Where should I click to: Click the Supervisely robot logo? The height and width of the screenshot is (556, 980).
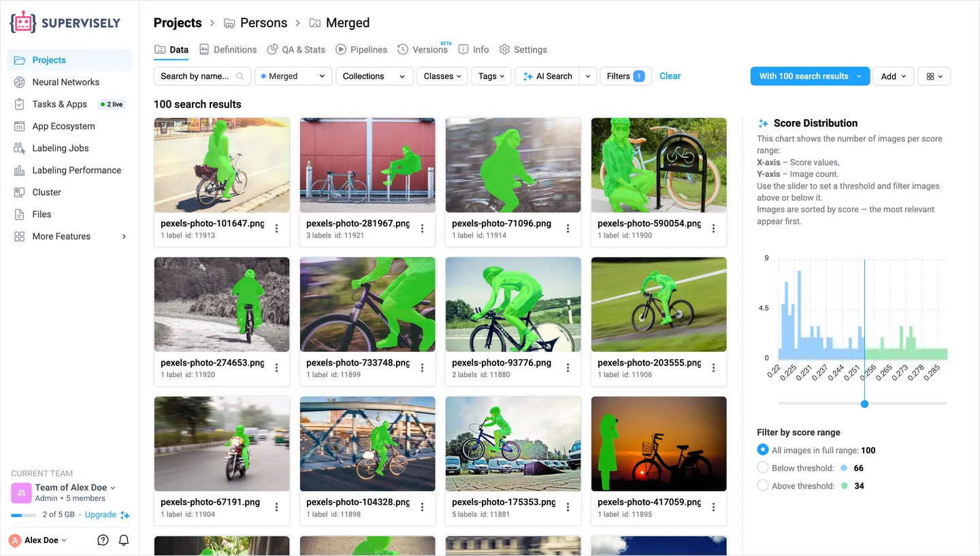coord(23,22)
